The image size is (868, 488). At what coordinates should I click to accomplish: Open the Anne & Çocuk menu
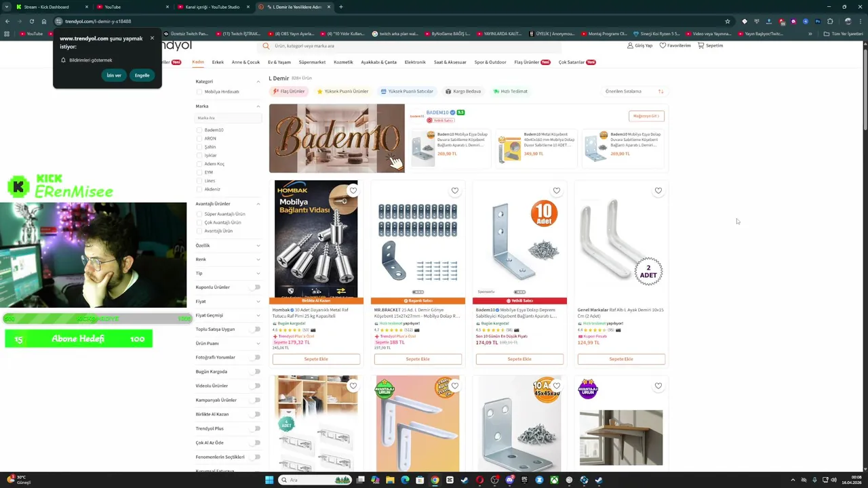pyautogui.click(x=245, y=62)
